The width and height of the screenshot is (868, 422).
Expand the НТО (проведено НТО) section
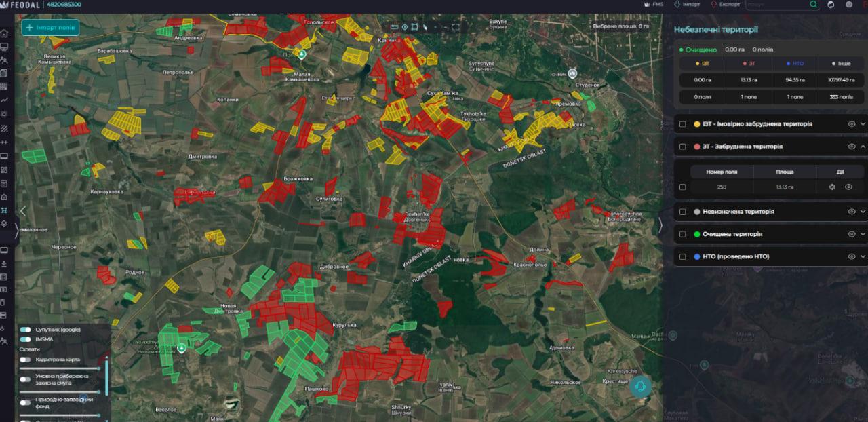(x=863, y=256)
